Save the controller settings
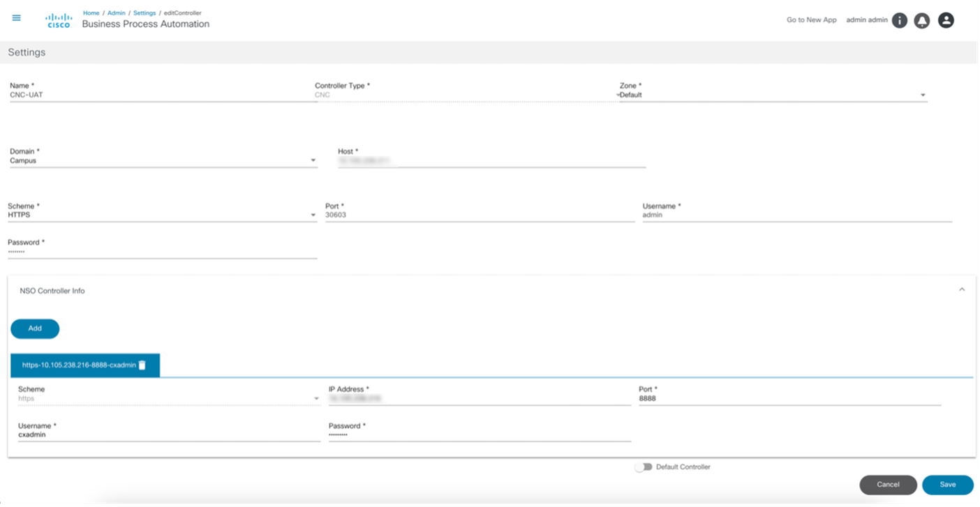This screenshot has height=507, width=980. pos(948,485)
